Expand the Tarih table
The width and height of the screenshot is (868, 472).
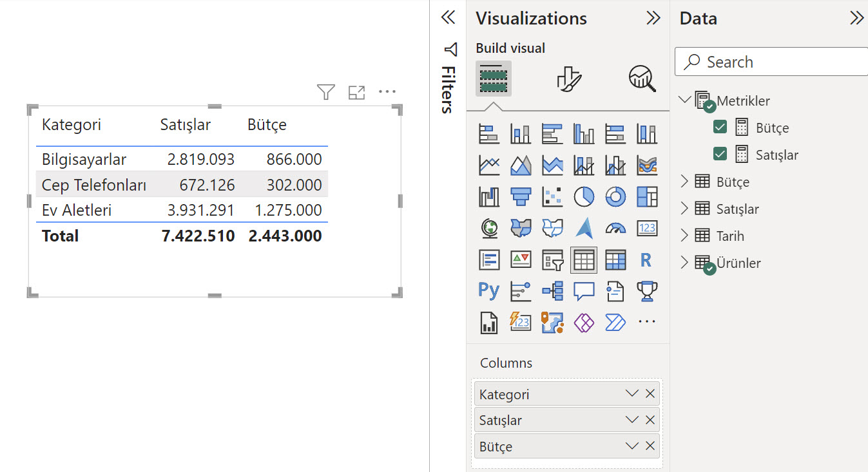pyautogui.click(x=685, y=236)
